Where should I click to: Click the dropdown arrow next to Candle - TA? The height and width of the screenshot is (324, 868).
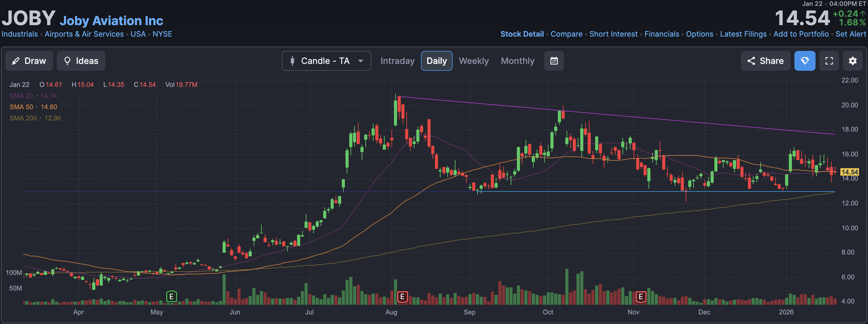pyautogui.click(x=360, y=61)
